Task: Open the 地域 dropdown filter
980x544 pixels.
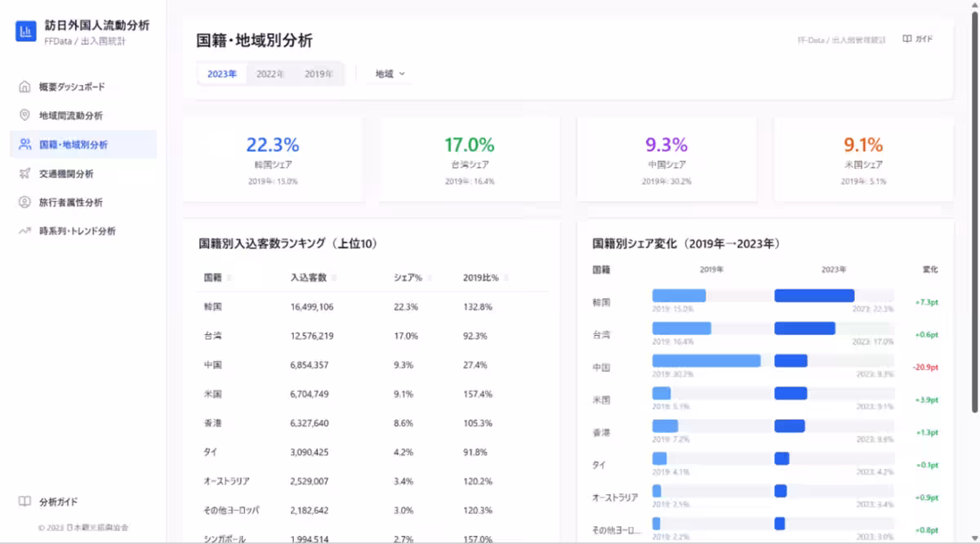Action: pyautogui.click(x=390, y=74)
